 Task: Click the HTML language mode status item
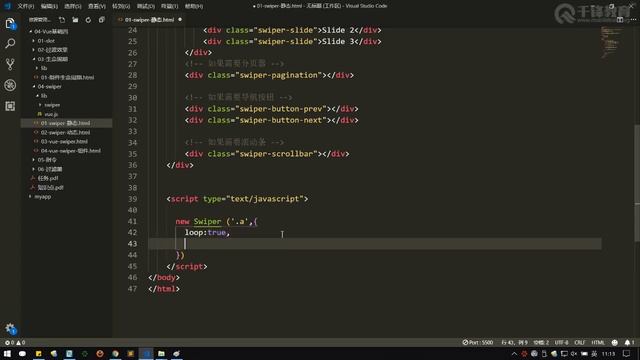598,342
